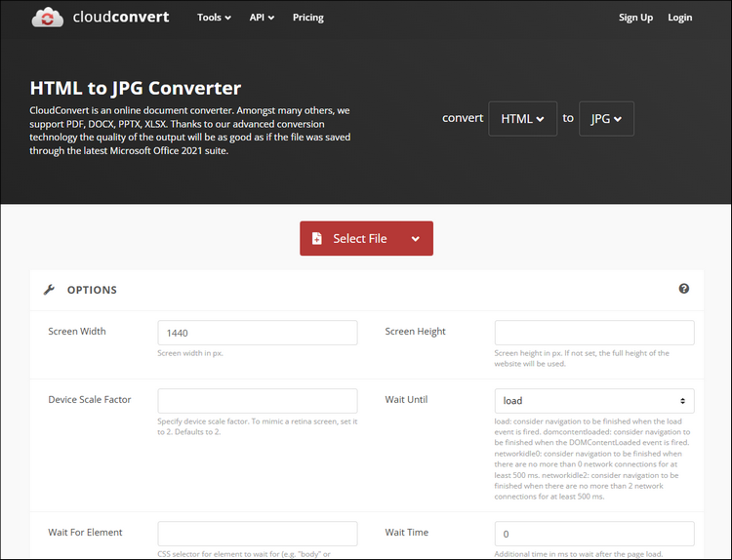Open the HTML source format dropdown
This screenshot has height=560, width=732.
point(522,118)
